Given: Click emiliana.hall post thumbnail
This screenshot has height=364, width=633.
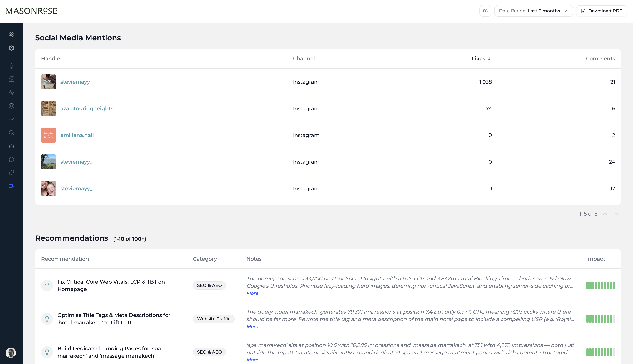Looking at the screenshot, I should pyautogui.click(x=49, y=135).
